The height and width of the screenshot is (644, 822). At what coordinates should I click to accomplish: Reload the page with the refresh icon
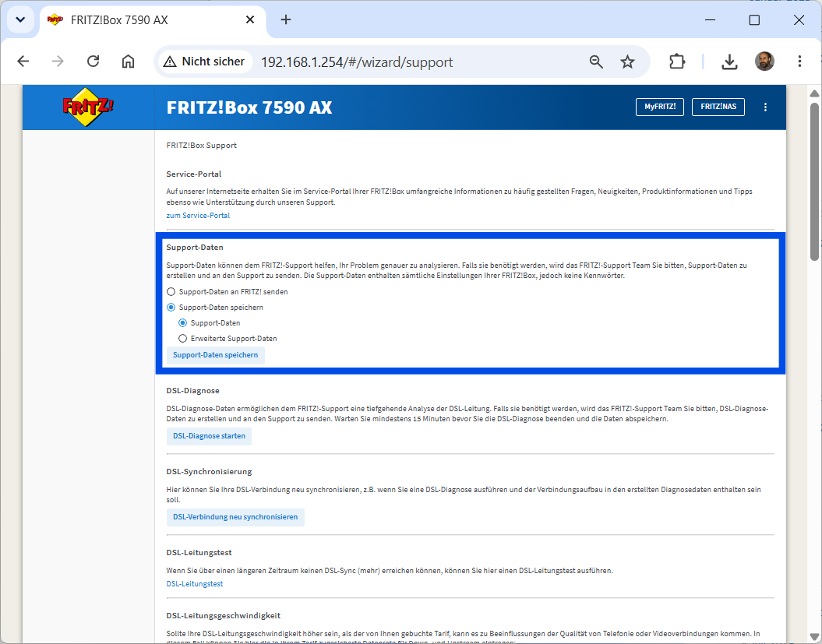pyautogui.click(x=93, y=62)
